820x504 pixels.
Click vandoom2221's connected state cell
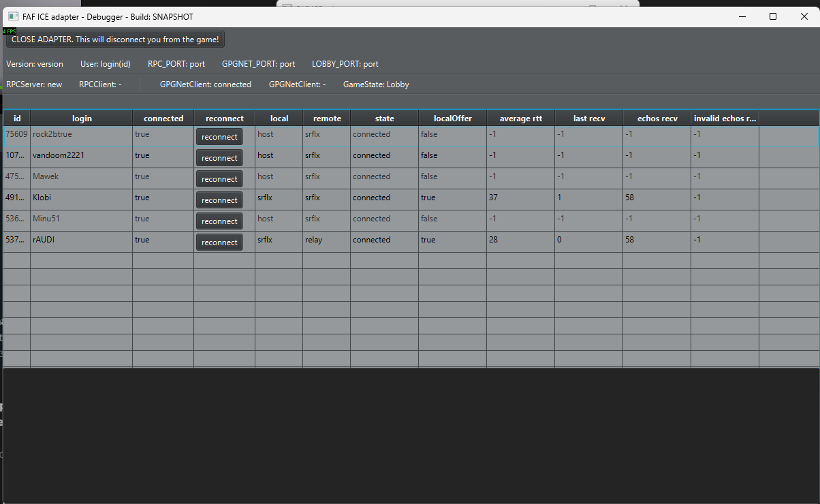(x=385, y=157)
